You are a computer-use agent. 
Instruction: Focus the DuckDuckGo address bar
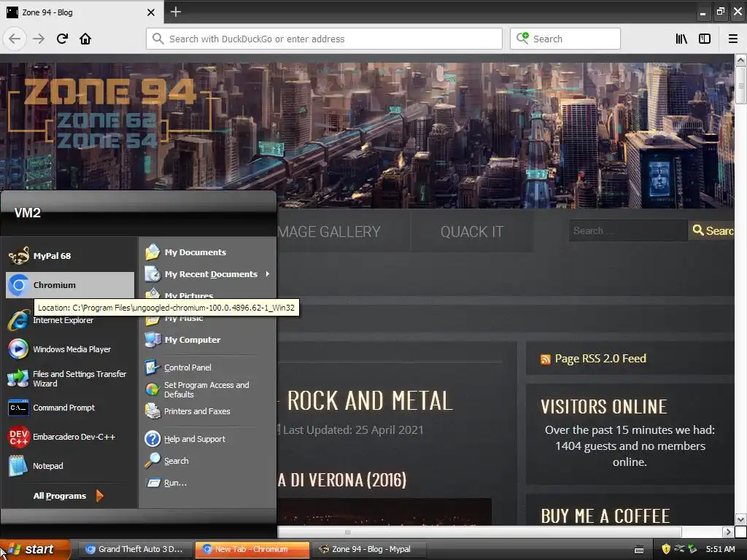pyautogui.click(x=324, y=39)
